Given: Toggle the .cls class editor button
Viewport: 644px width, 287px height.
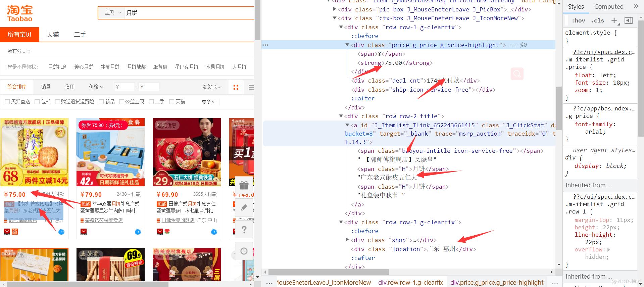Looking at the screenshot, I should pyautogui.click(x=597, y=21).
